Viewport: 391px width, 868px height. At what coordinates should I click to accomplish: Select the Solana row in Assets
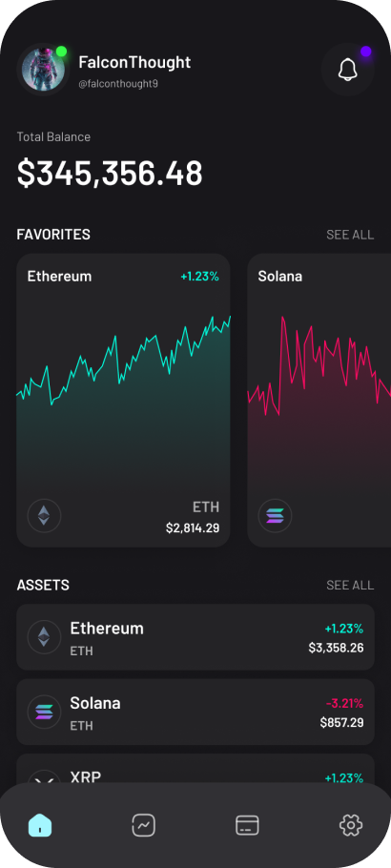(195, 712)
